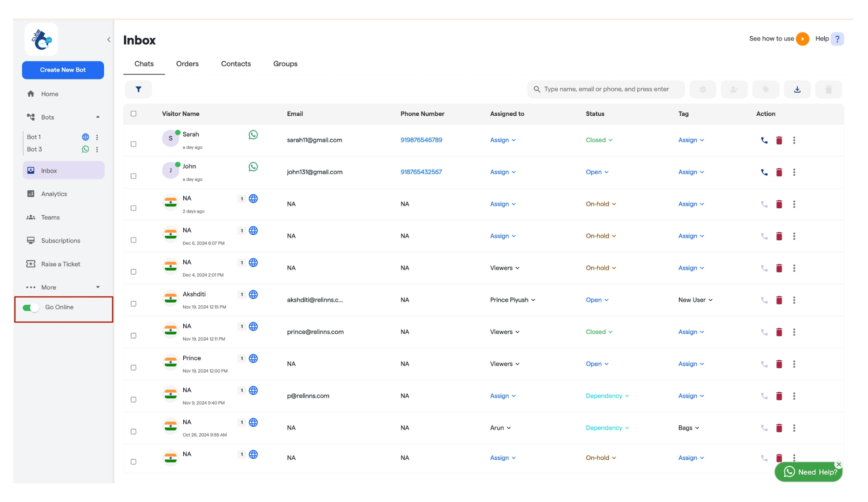Screen dimensions: 868x502
Task: Open Closed status dropdown for Sarah
Action: pos(599,140)
